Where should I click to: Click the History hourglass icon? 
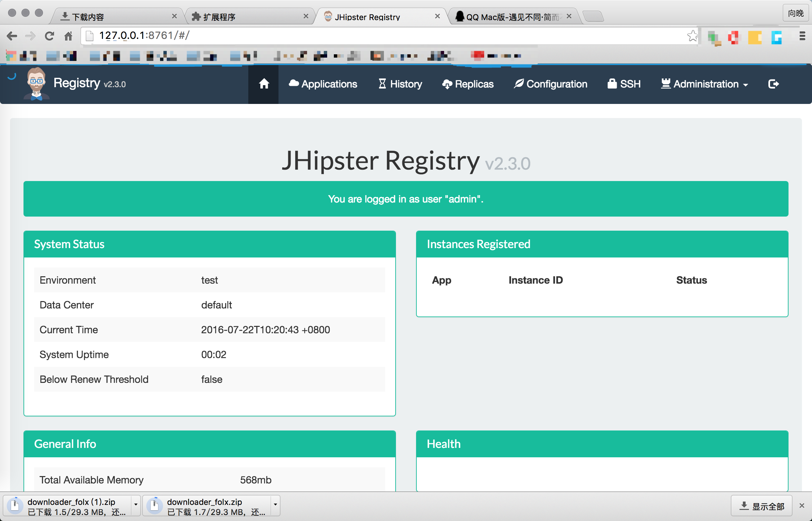pyautogui.click(x=382, y=83)
